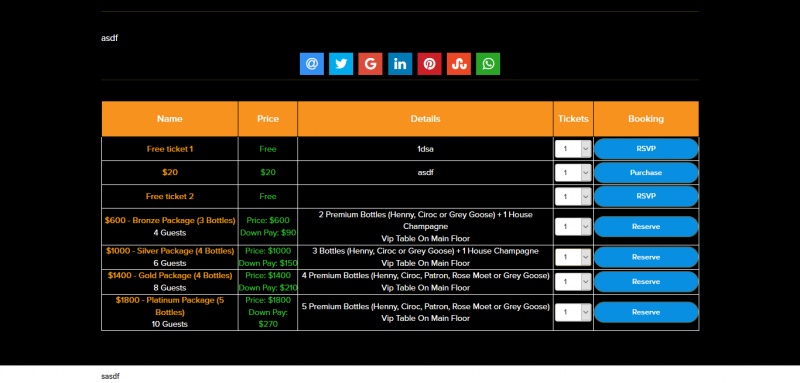RSVP for Free ticket 1
This screenshot has height=383, width=800.
pos(646,149)
